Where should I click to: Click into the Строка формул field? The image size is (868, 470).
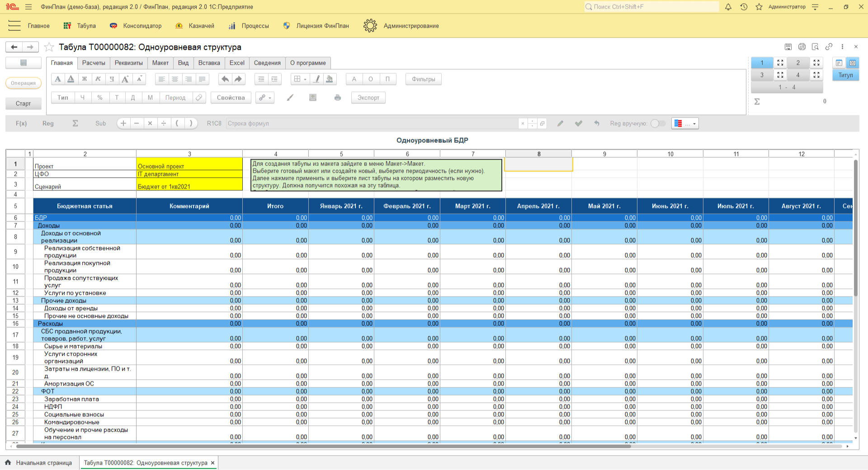(x=372, y=123)
